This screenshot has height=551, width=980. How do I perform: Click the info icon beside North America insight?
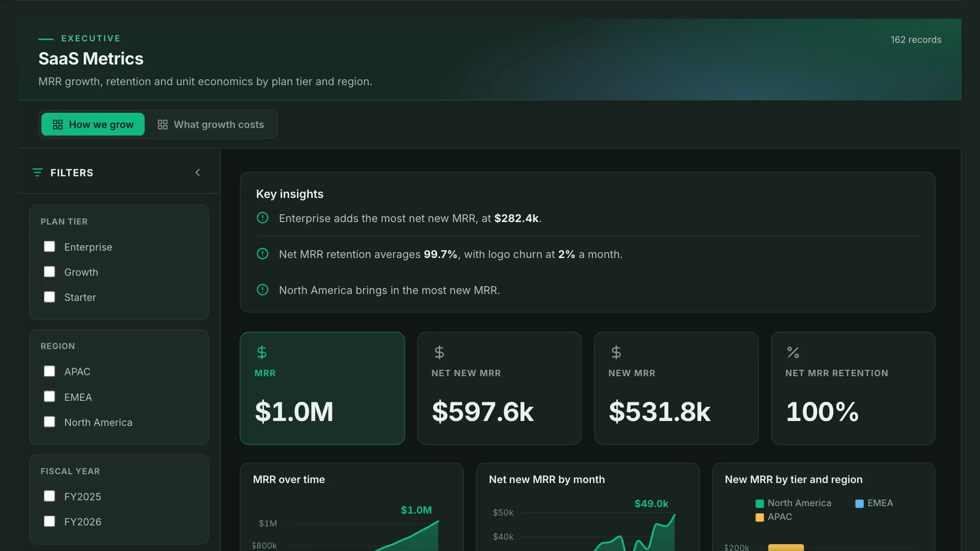[262, 290]
